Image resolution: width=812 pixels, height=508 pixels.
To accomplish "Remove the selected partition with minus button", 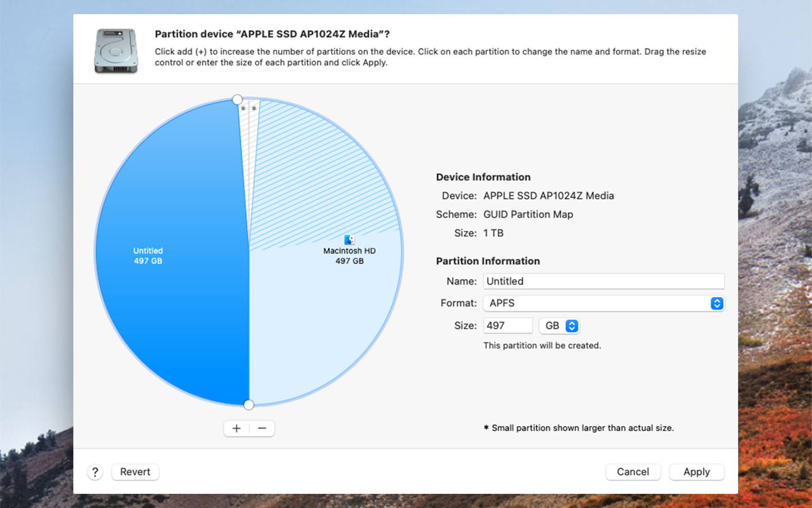I will (262, 428).
